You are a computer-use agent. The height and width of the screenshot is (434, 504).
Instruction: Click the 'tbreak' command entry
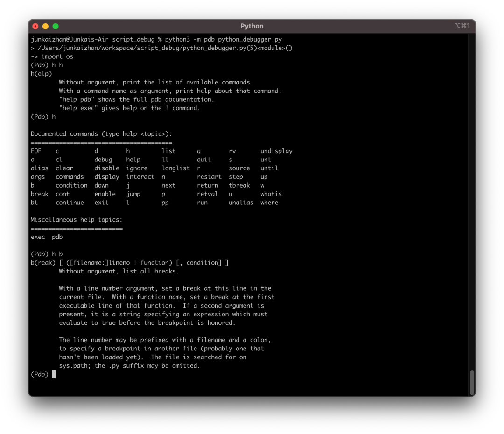(x=239, y=185)
